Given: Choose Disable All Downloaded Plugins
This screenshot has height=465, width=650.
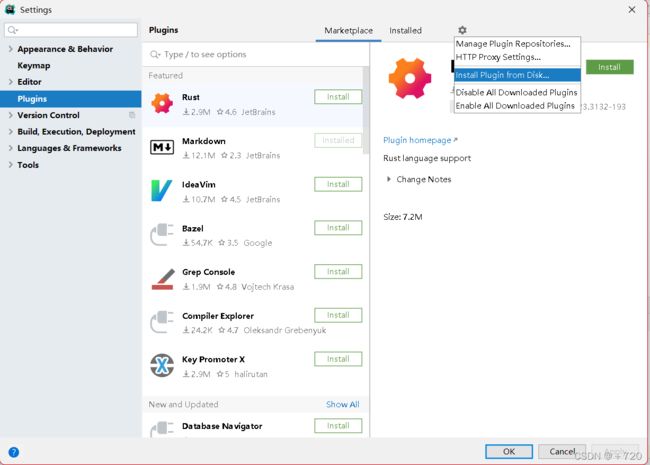Looking at the screenshot, I should click(x=517, y=92).
